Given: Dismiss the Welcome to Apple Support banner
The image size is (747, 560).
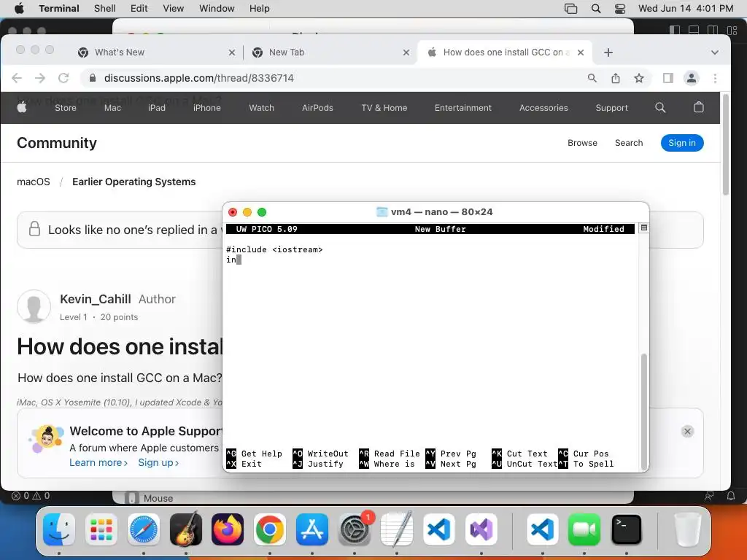Looking at the screenshot, I should pos(687,432).
